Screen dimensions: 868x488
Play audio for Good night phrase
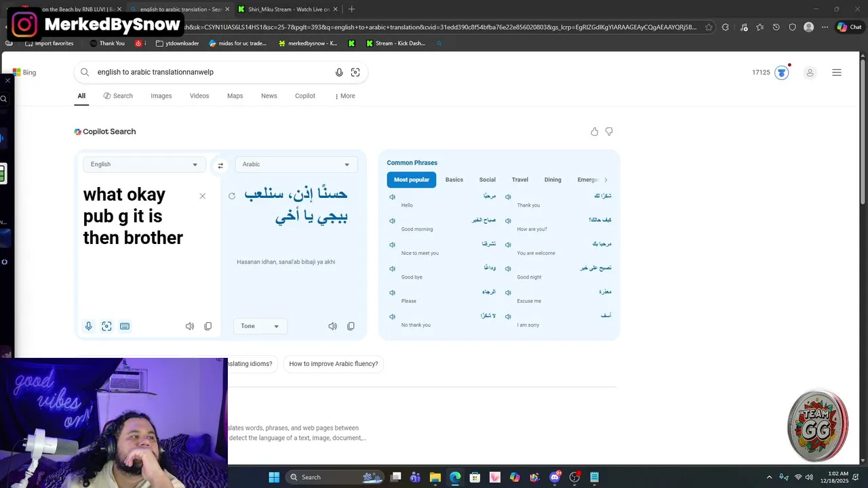tap(508, 268)
